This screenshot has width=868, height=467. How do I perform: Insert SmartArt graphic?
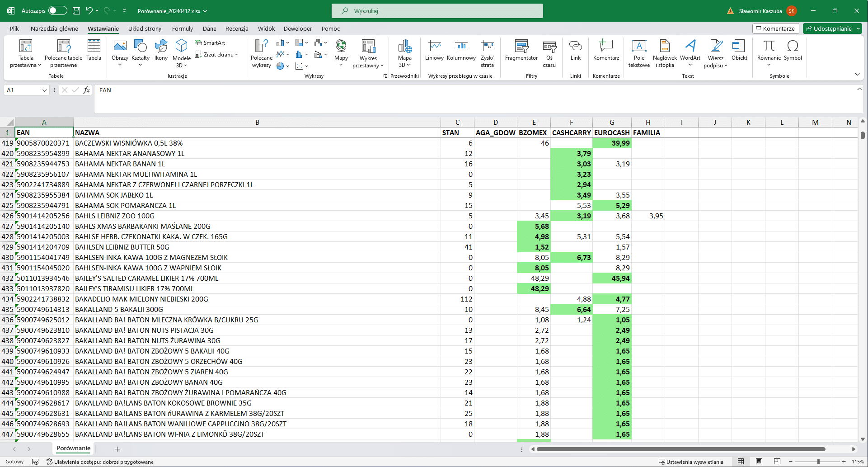(x=210, y=43)
